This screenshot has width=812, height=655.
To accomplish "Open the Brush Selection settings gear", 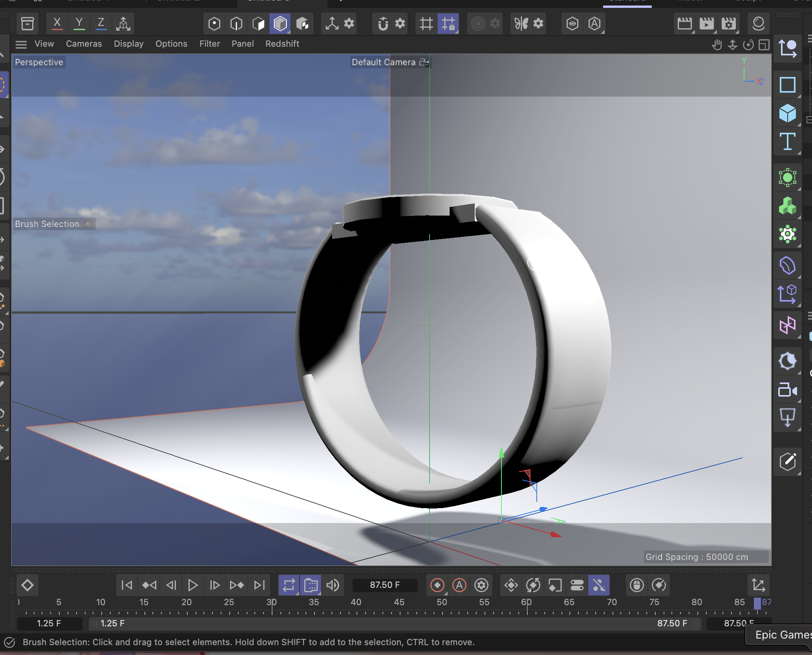I will point(88,224).
